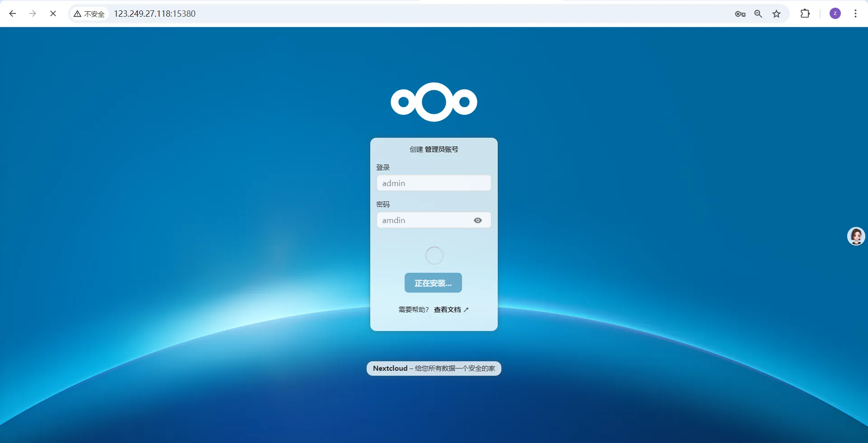Click the password field showing amdin
This screenshot has height=443, width=868.
click(x=434, y=220)
